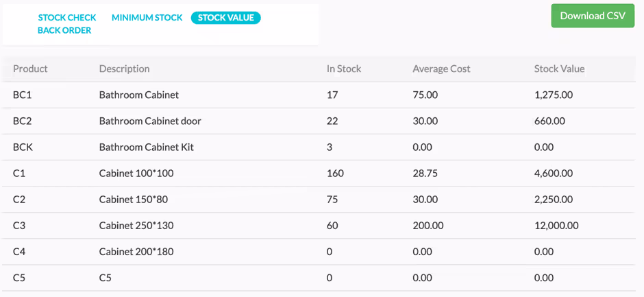Click Bathroom Cabinet Kit description
The height and width of the screenshot is (297, 644).
click(x=146, y=147)
